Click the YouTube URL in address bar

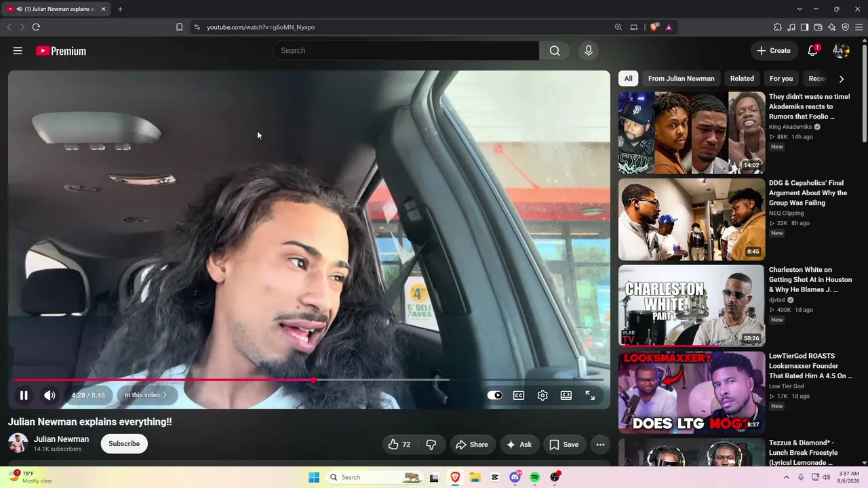(260, 27)
